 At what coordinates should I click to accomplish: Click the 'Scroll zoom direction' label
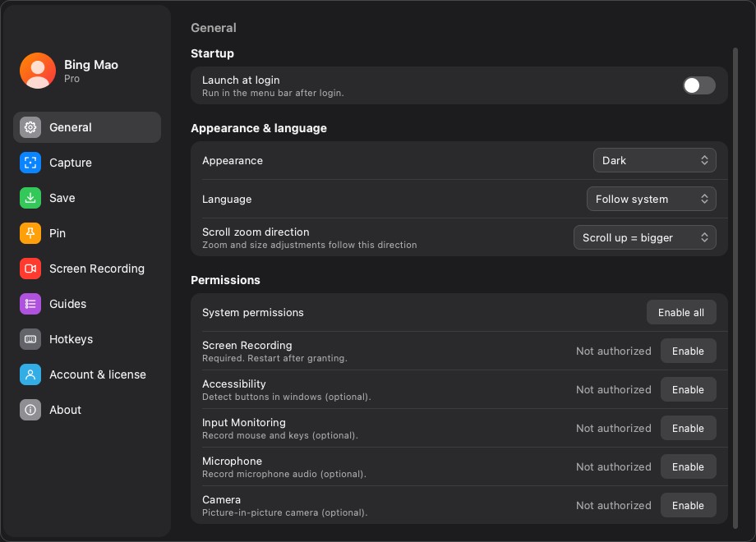pos(256,232)
